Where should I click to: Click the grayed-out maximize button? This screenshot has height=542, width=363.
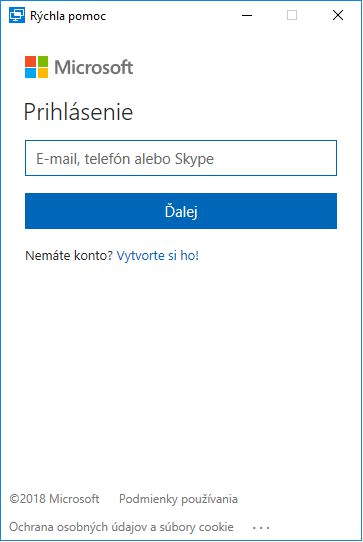pyautogui.click(x=292, y=15)
